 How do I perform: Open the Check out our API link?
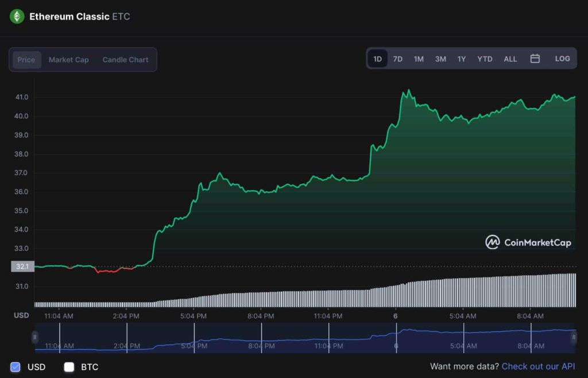click(538, 367)
